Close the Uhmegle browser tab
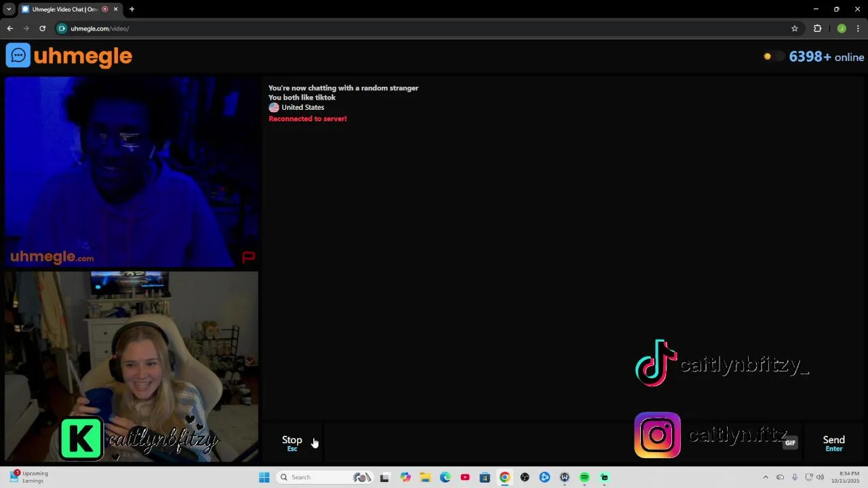The width and height of the screenshot is (868, 488). click(116, 9)
